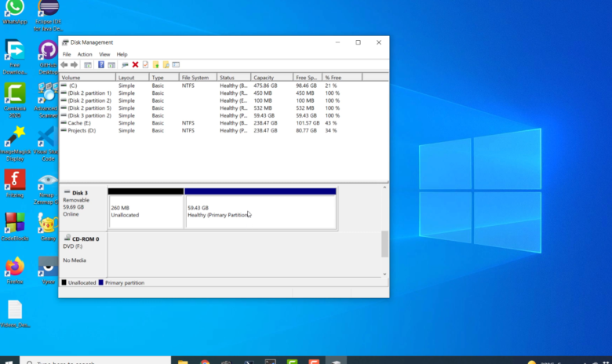
Task: Click the folder with green arrow icon
Action: (x=155, y=65)
